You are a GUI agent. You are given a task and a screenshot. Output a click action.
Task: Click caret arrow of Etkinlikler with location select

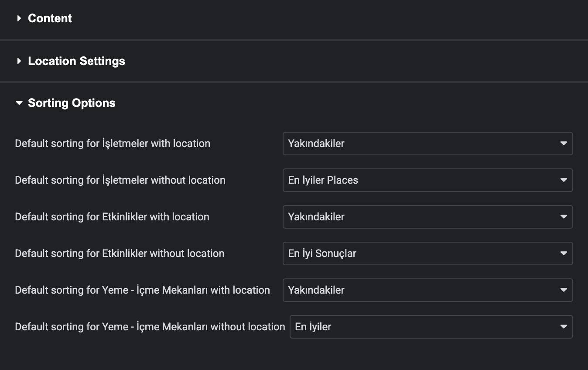click(x=564, y=217)
